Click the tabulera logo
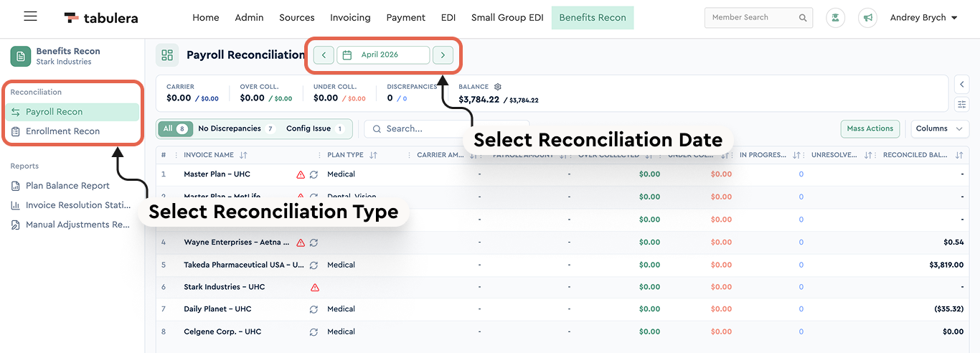Viewport: 980px width, 353px height. (100, 17)
